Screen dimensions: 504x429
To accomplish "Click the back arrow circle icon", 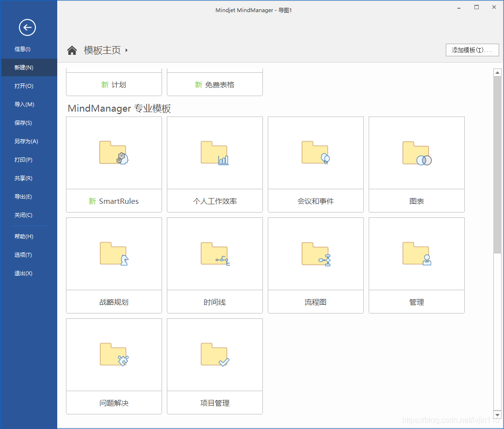I will 27,27.
